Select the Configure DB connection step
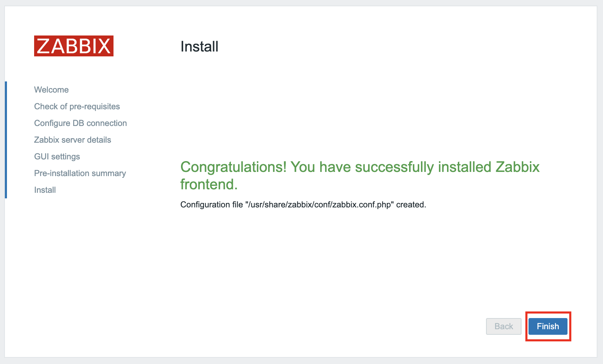The width and height of the screenshot is (603, 364). (x=80, y=123)
